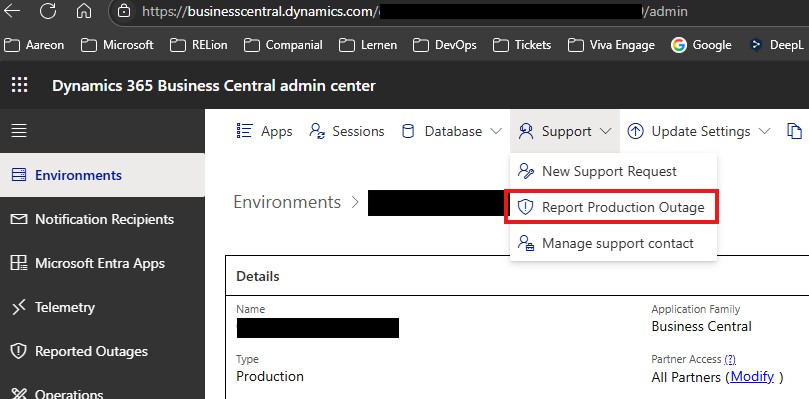Click Environments breadcrumb link
The width and height of the screenshot is (809, 399).
point(287,202)
